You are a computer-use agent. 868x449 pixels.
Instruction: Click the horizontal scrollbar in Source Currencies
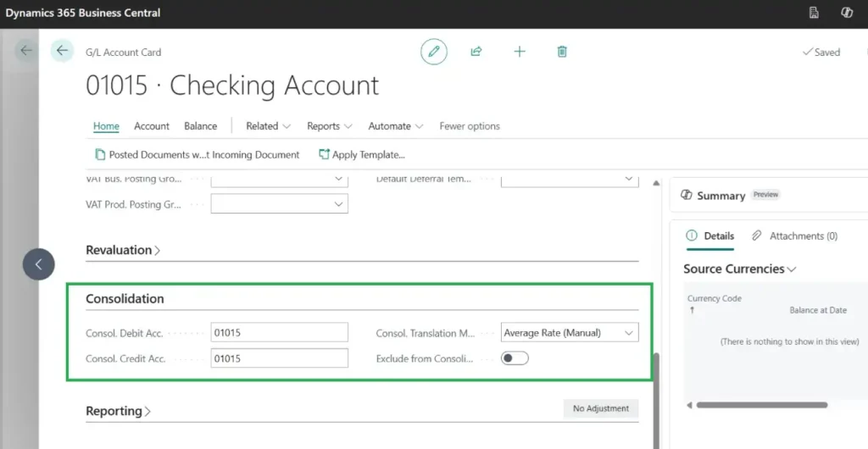[x=762, y=405]
